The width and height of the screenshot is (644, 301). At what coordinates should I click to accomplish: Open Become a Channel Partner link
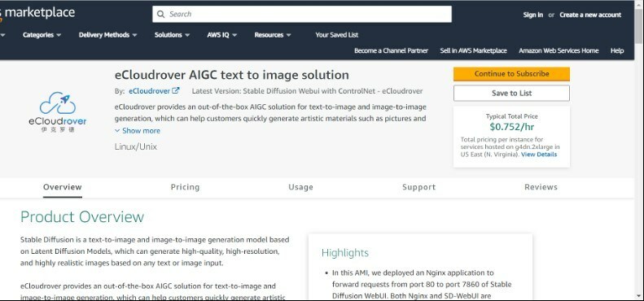click(391, 51)
